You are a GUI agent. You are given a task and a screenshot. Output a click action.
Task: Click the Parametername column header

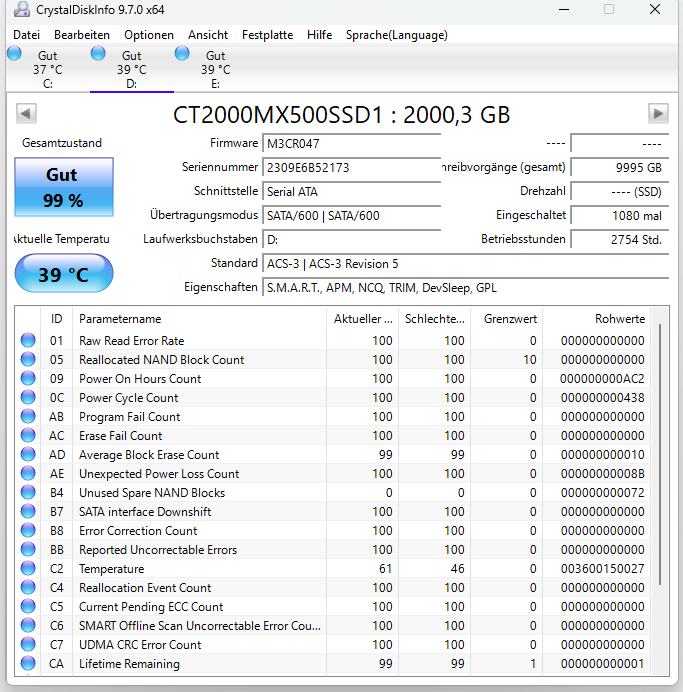point(199,319)
